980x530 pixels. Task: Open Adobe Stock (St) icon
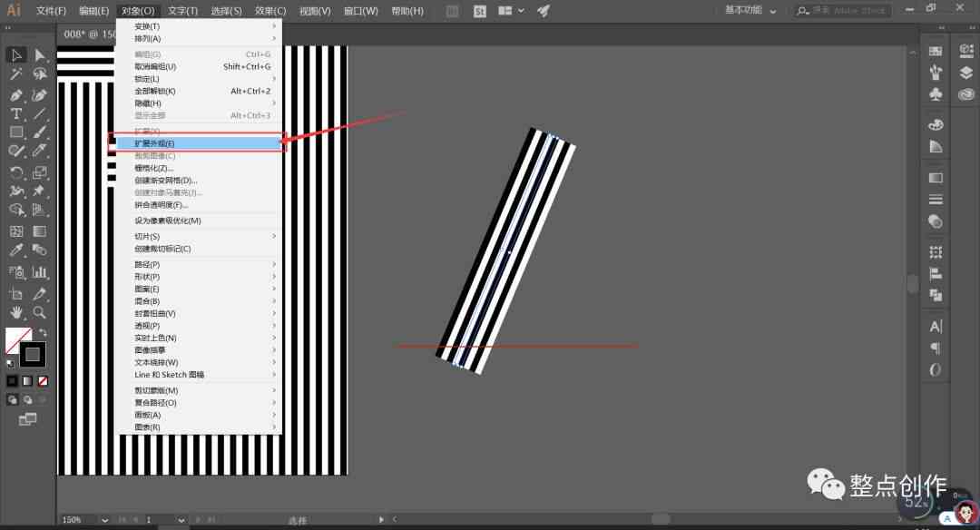click(x=479, y=11)
